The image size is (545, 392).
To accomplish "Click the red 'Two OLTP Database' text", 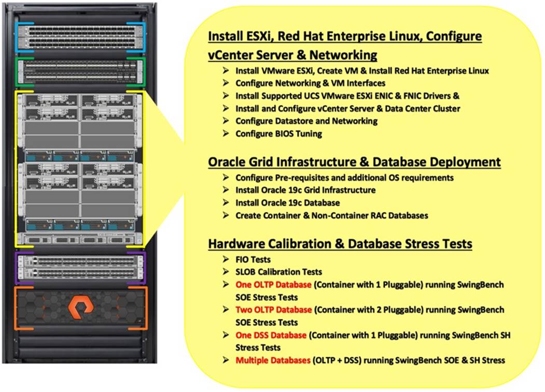I will click(x=274, y=310).
